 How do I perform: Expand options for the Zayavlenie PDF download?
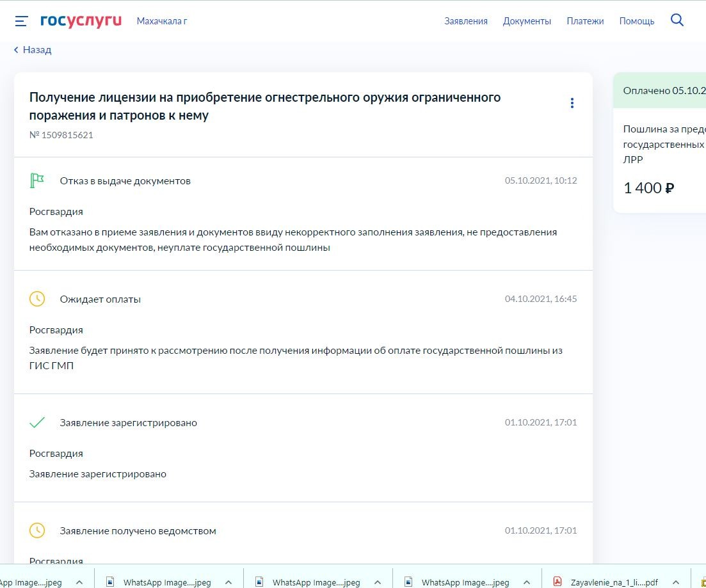pyautogui.click(x=675, y=582)
